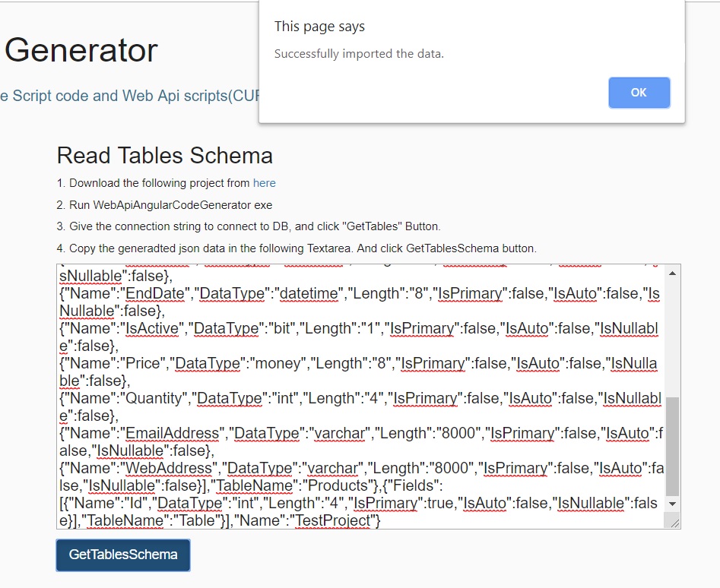Click the 'This page says' dialog title
Screen dimensions: 720x588
319,27
